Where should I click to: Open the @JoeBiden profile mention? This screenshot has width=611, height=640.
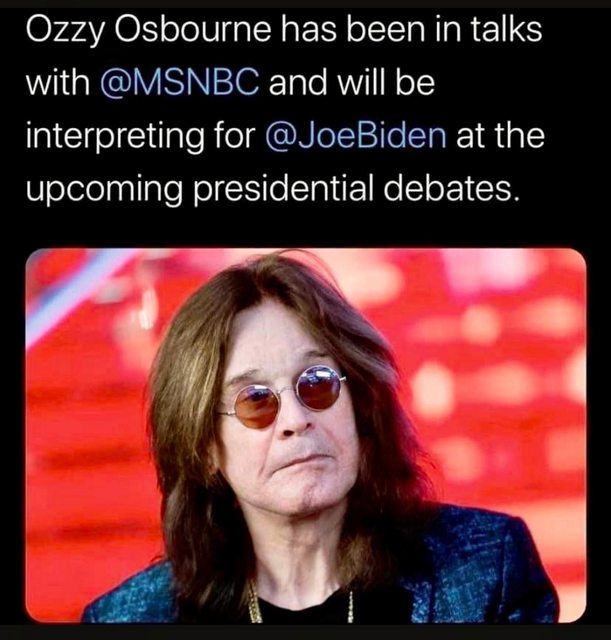(356, 136)
